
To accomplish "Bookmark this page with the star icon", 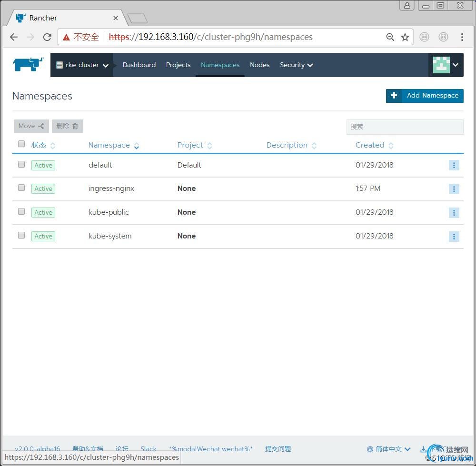I will pos(405,37).
